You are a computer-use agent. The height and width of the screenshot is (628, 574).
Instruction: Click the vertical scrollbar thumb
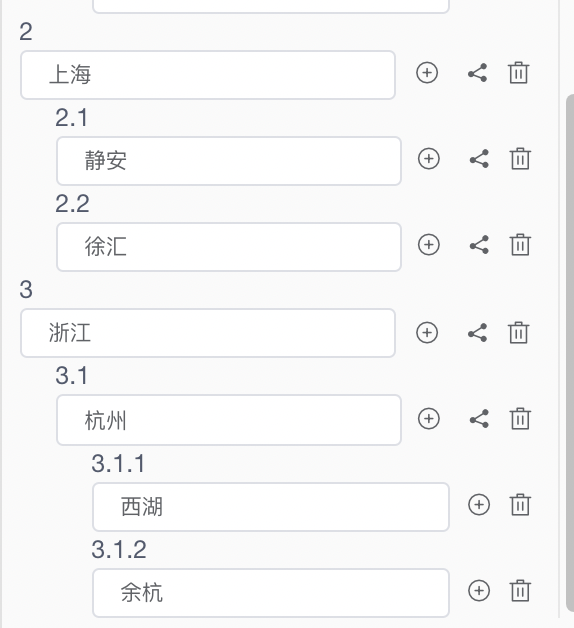pos(570,352)
